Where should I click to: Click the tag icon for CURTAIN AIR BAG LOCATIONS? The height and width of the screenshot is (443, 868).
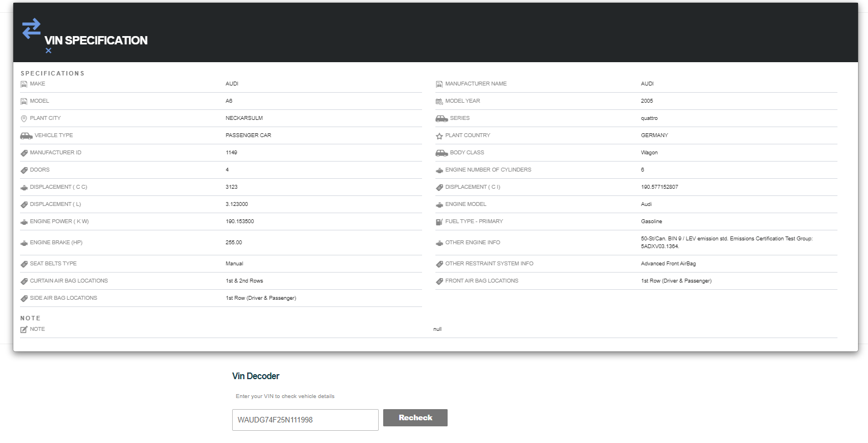(x=24, y=281)
